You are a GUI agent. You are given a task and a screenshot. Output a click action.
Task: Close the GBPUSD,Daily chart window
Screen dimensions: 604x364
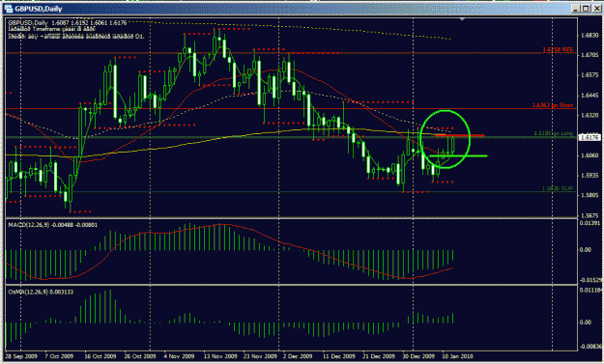[x=596, y=9]
